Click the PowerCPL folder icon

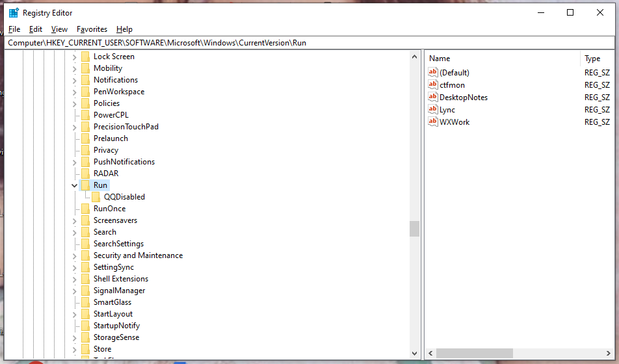(85, 115)
